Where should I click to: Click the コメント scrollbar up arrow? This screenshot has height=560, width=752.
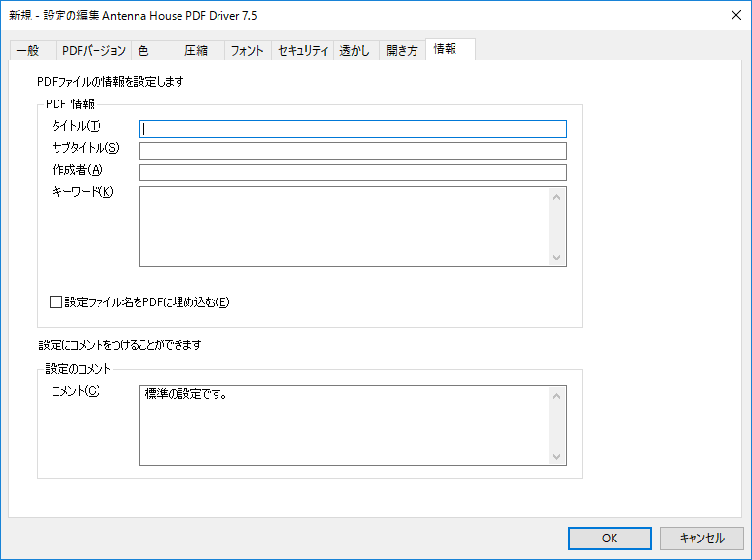(x=556, y=396)
